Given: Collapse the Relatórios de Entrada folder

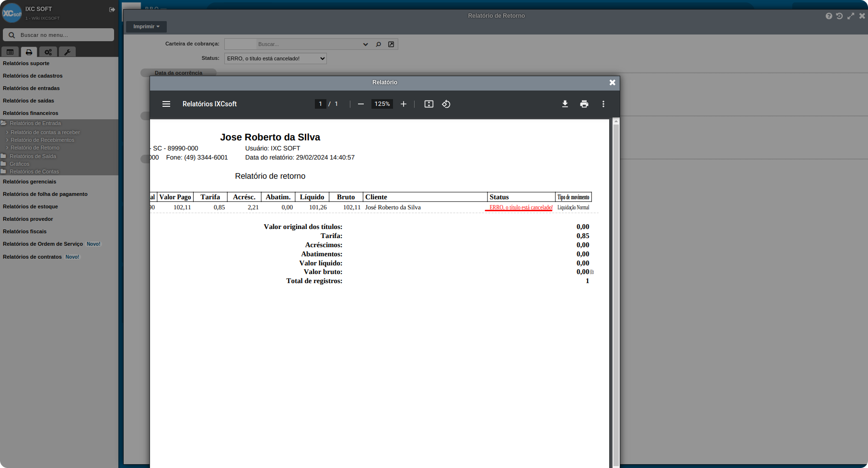Looking at the screenshot, I should (35, 123).
